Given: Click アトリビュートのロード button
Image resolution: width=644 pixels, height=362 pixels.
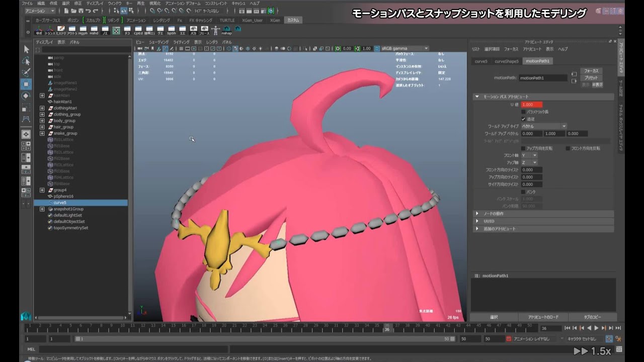Looking at the screenshot, I should [543, 317].
